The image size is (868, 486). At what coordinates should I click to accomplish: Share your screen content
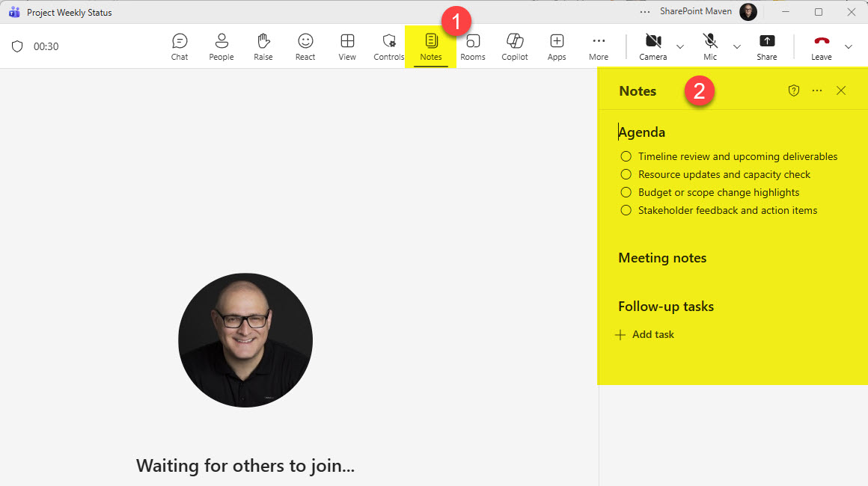point(767,47)
